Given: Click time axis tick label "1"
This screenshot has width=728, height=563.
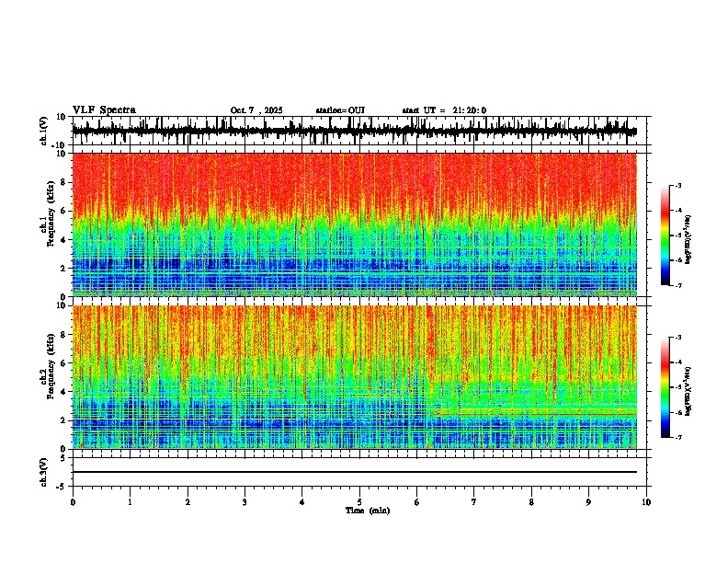Looking at the screenshot, I should click(130, 502).
